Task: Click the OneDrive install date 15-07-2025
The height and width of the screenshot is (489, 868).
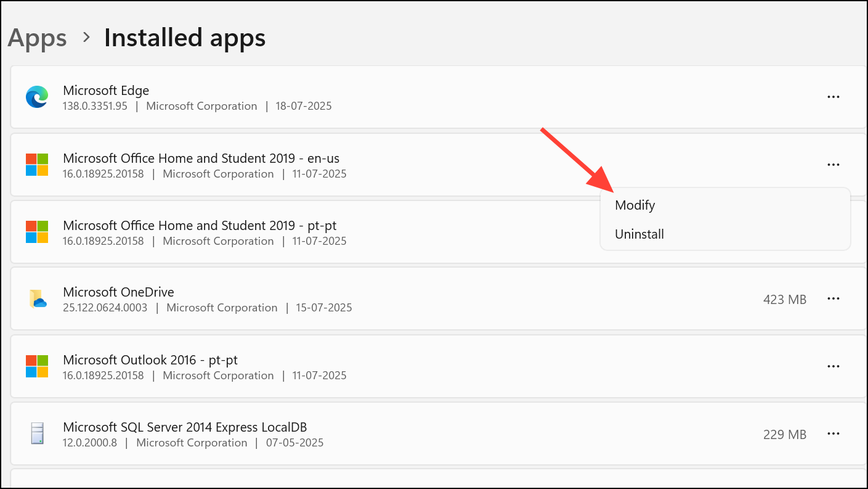Action: 325,308
